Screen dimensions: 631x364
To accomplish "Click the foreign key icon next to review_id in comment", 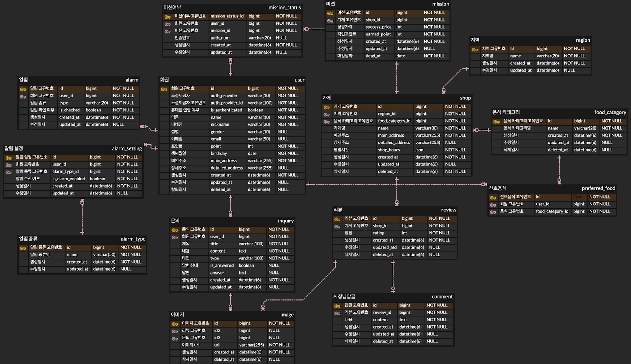I will [x=337, y=313].
